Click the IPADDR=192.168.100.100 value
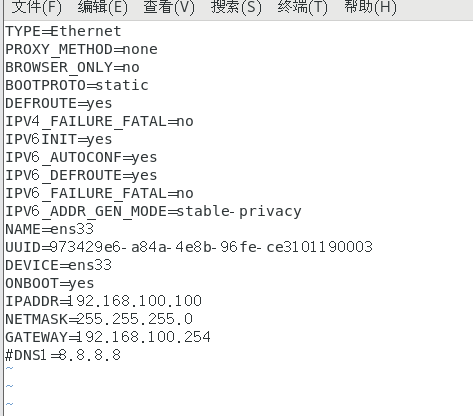The width and height of the screenshot is (473, 416). point(135,301)
